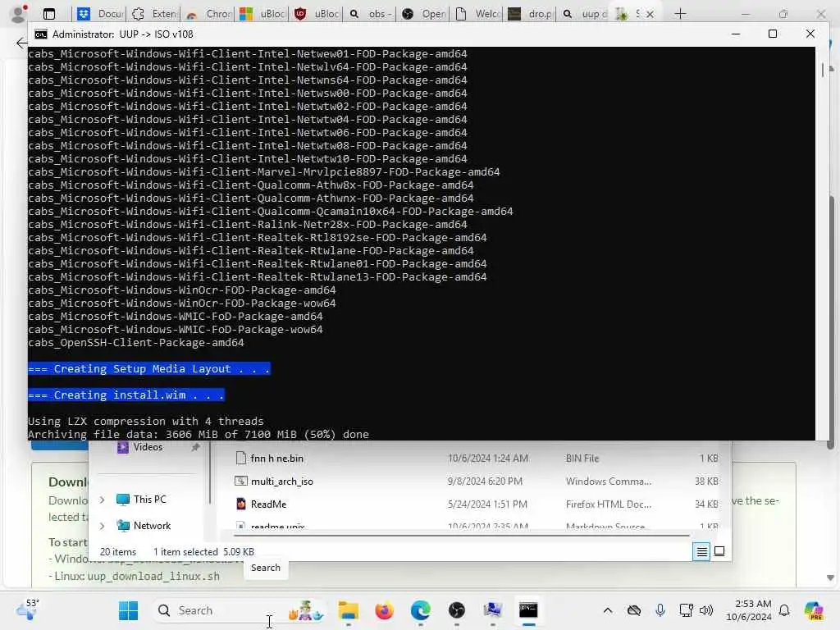840x630 pixels.
Task: Open the clock showing 2:53 AM
Action: pos(748,610)
